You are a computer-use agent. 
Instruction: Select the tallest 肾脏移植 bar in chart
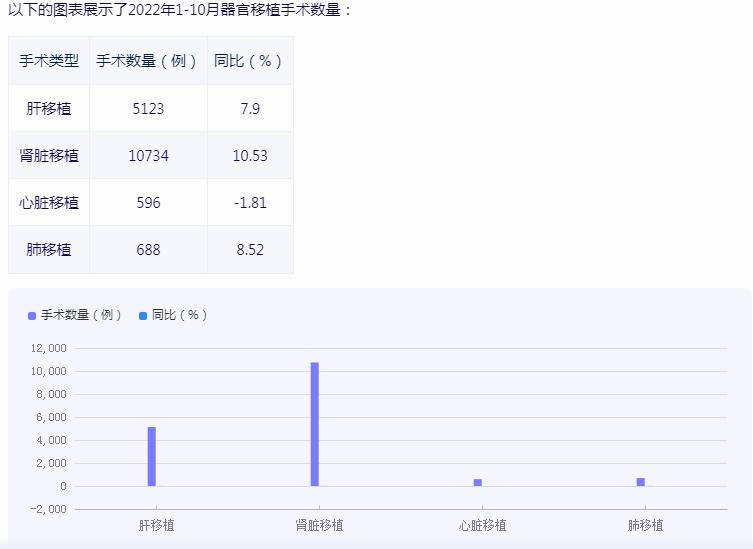(314, 424)
